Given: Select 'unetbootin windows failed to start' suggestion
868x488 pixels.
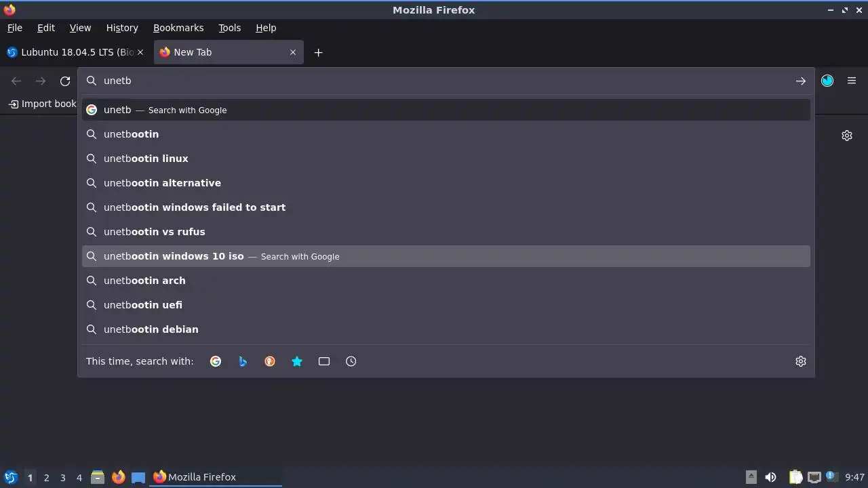Looking at the screenshot, I should [x=446, y=207].
